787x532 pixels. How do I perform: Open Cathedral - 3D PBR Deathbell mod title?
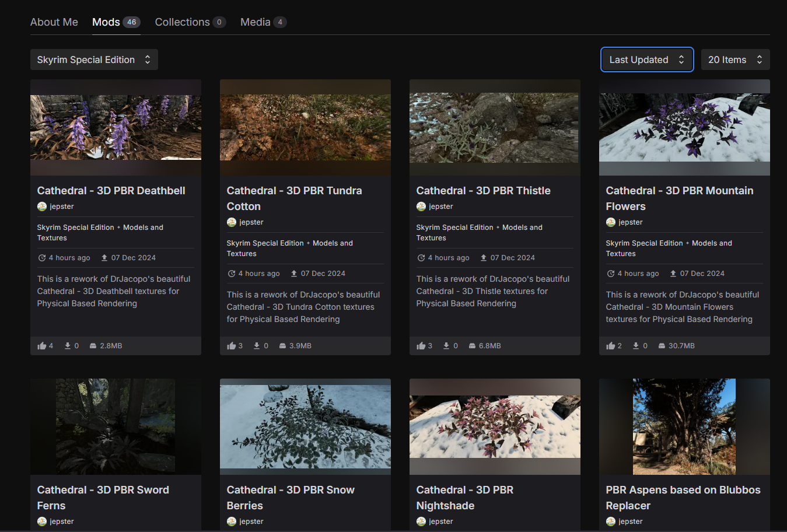pyautogui.click(x=111, y=191)
